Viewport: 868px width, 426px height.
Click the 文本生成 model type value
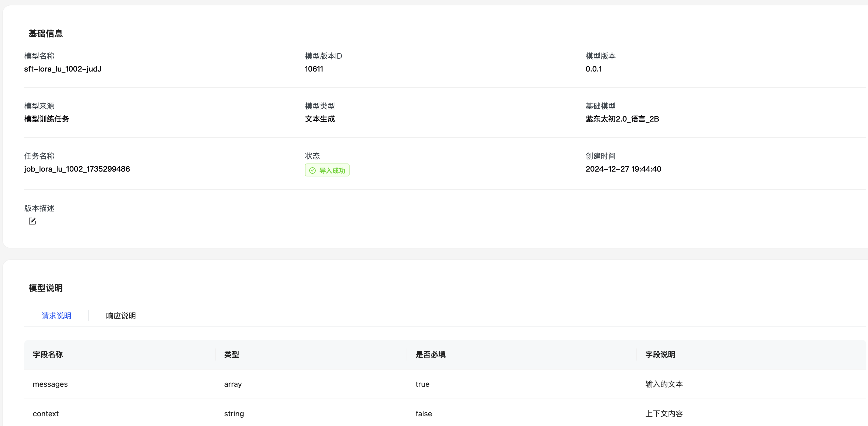tap(320, 119)
